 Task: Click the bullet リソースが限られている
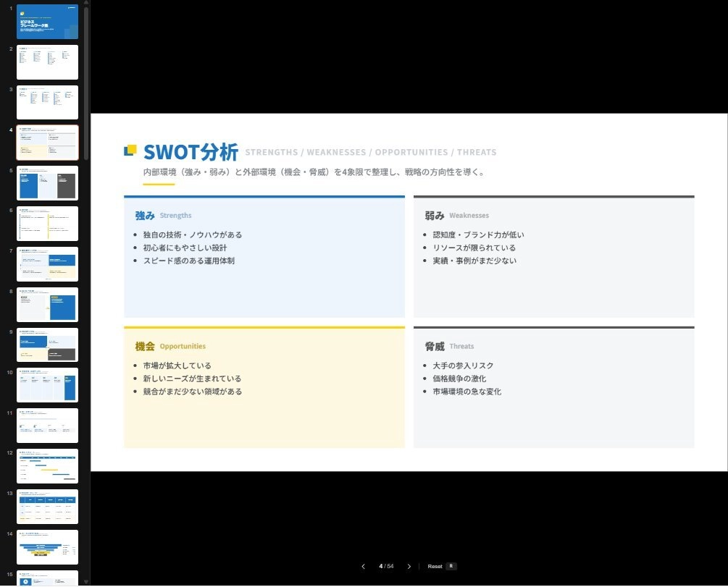pos(474,248)
